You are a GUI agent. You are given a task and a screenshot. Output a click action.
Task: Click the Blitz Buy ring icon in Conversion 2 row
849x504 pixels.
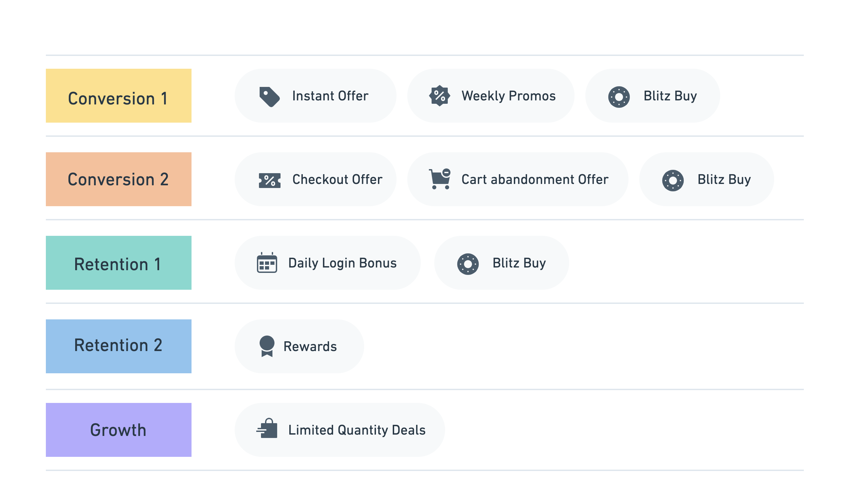click(673, 180)
